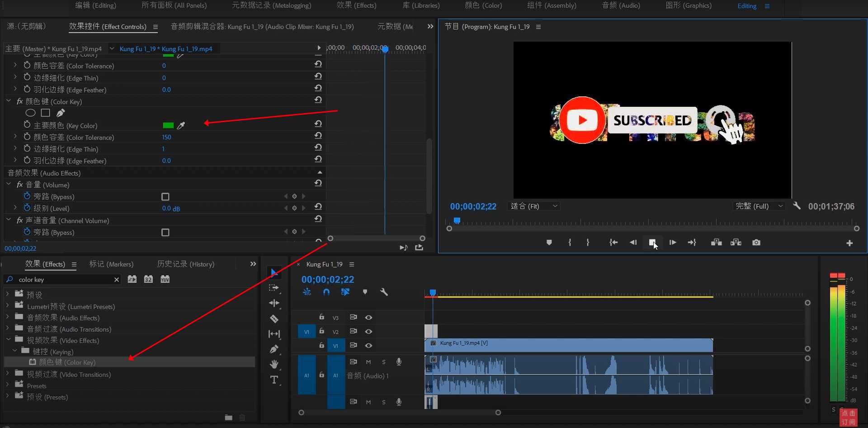Click the green Key Color swatch
The image size is (868, 428).
168,125
